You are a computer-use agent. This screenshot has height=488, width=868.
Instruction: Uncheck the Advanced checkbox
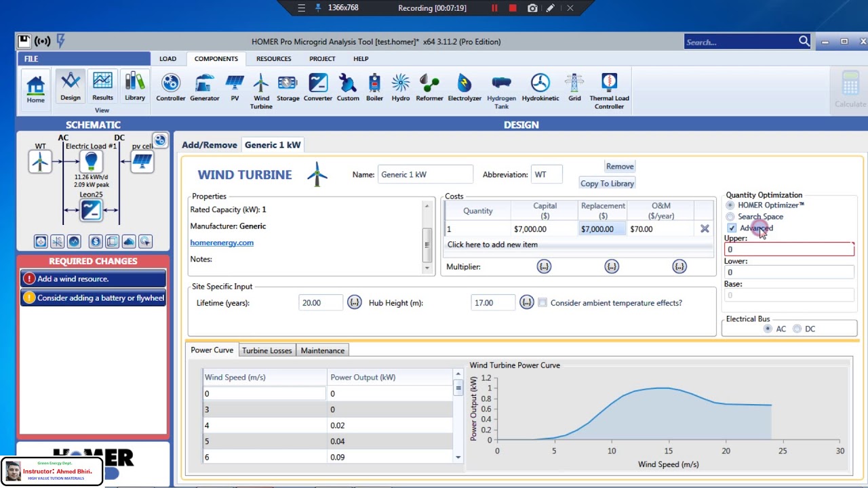732,228
